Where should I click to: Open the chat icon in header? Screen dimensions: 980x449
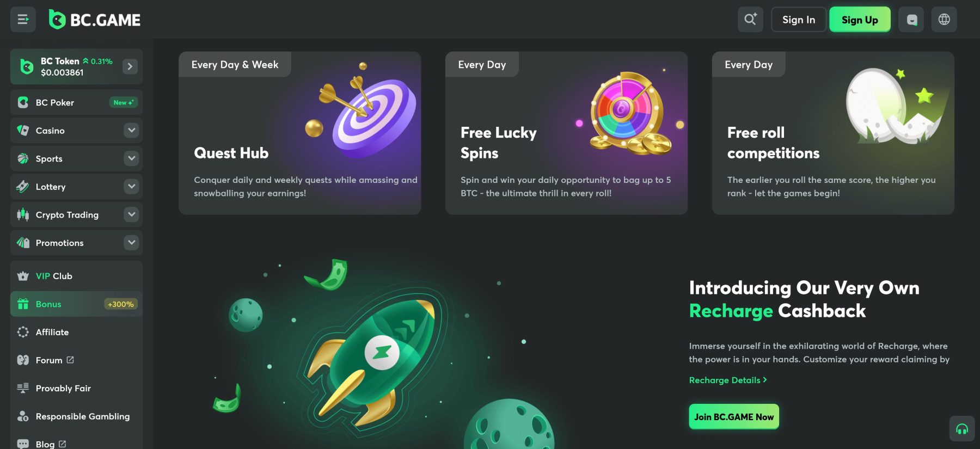pos(911,20)
